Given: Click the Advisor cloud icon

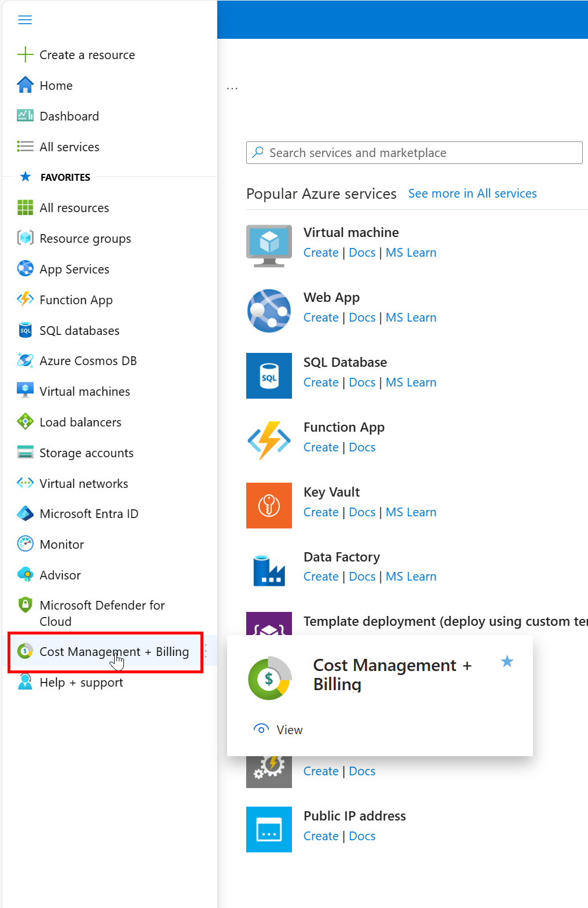Looking at the screenshot, I should [x=25, y=575].
